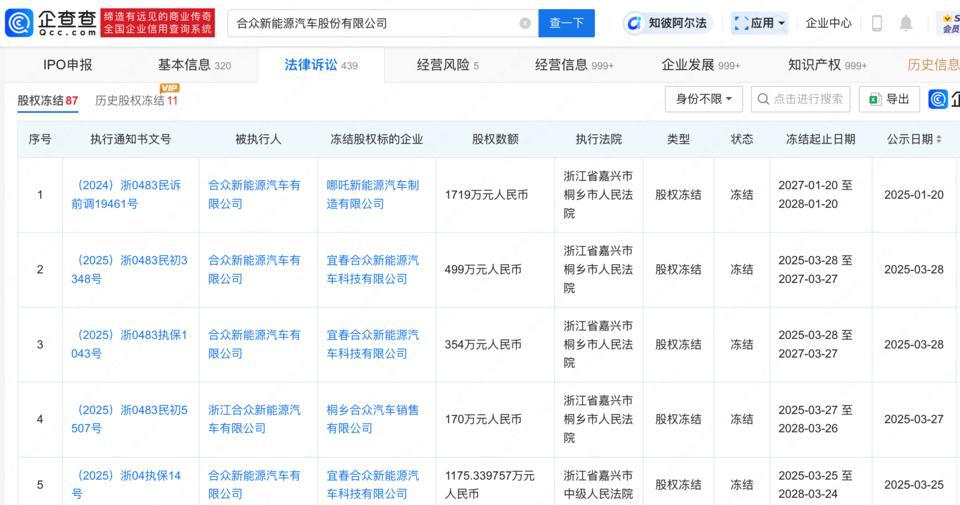Viewport: 960px width, 505px height.
Task: Click the 执行通知书文号 column header
Action: pos(130,140)
